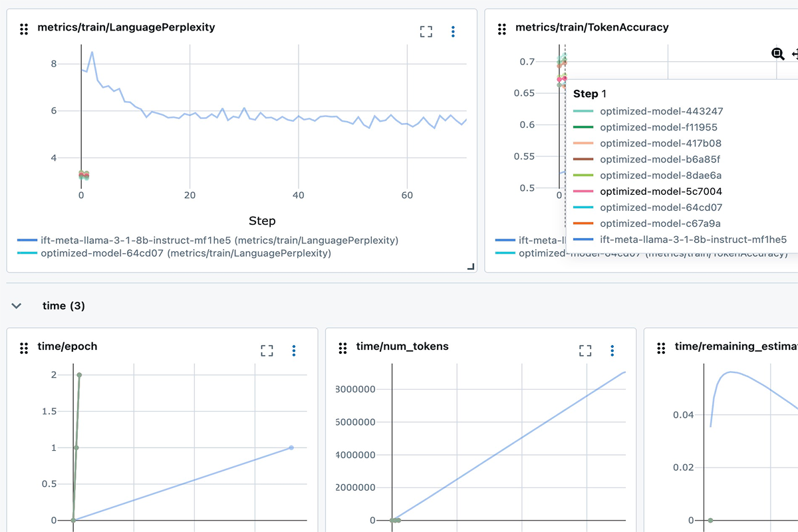Click optimized-model-443247 in the tooltip

click(662, 112)
